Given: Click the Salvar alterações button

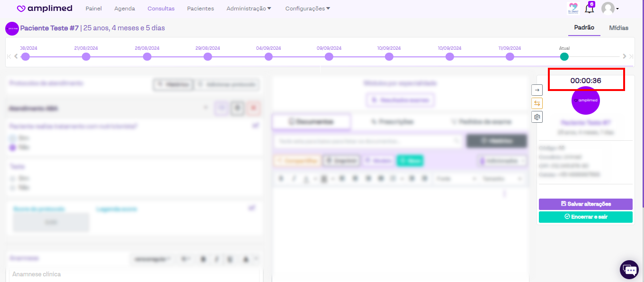Looking at the screenshot, I should 585,204.
